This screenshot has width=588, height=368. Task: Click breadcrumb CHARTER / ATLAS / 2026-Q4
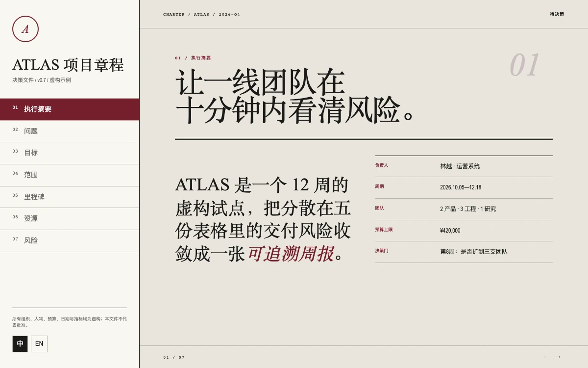click(202, 15)
